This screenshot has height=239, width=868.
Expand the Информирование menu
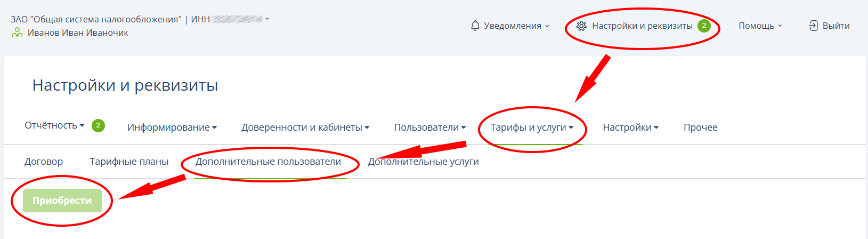pyautogui.click(x=172, y=128)
